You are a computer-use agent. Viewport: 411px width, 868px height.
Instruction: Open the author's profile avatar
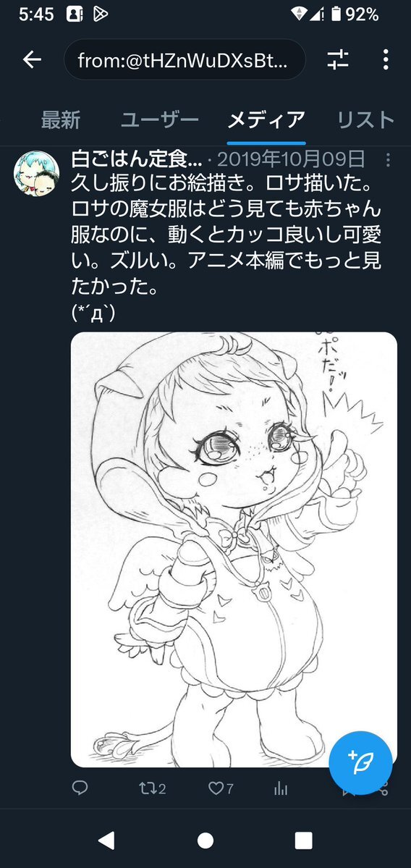[36, 173]
